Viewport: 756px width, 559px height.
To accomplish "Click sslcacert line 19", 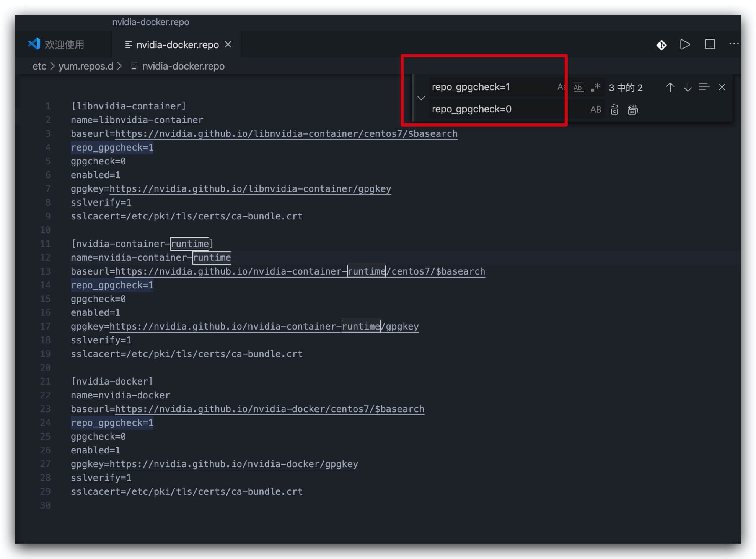I will pyautogui.click(x=187, y=354).
